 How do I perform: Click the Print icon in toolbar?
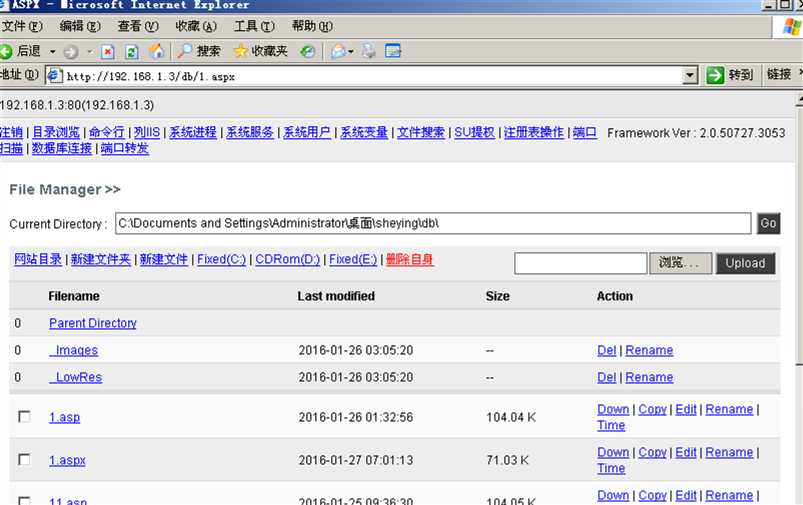click(368, 51)
